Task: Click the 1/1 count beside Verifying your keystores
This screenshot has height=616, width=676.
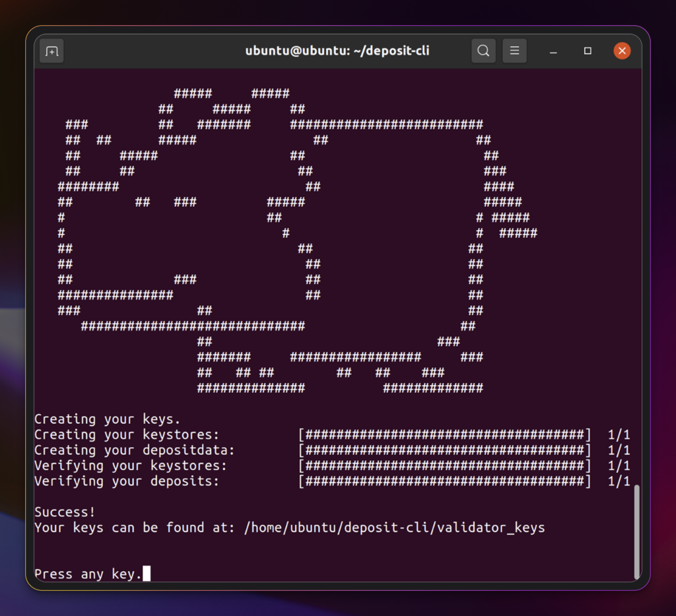Action: pos(619,465)
